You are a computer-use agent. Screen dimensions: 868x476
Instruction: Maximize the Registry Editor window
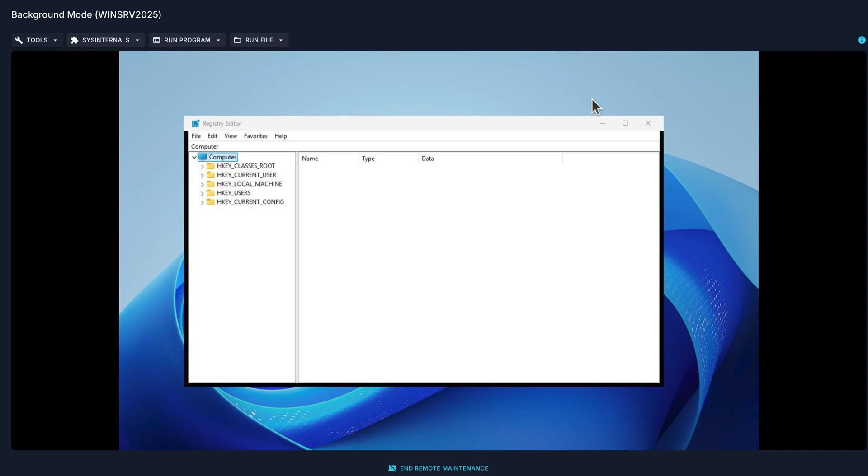click(x=625, y=123)
